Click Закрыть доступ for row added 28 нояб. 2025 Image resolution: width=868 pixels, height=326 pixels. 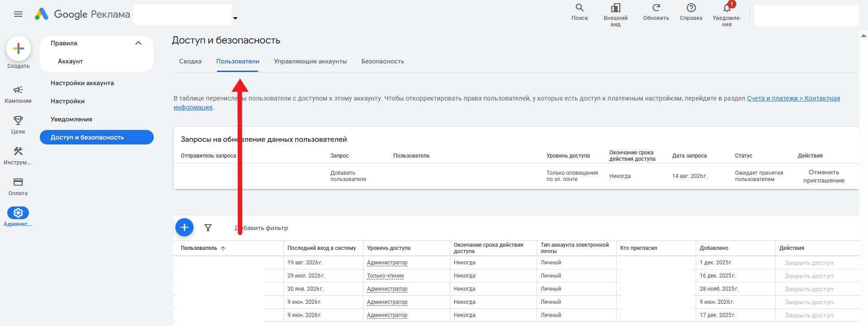pyautogui.click(x=809, y=289)
